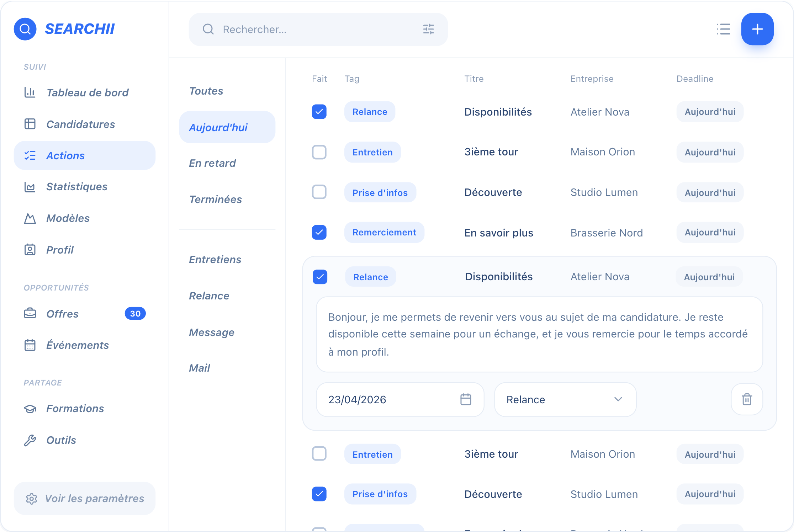Select the Message category filter

tap(212, 332)
